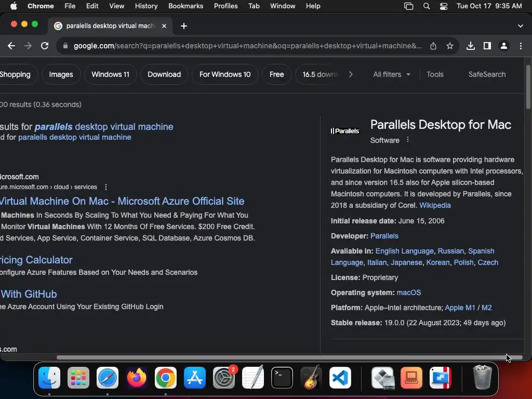Open Launchpad from the Dock
The width and height of the screenshot is (532, 399).
78,378
